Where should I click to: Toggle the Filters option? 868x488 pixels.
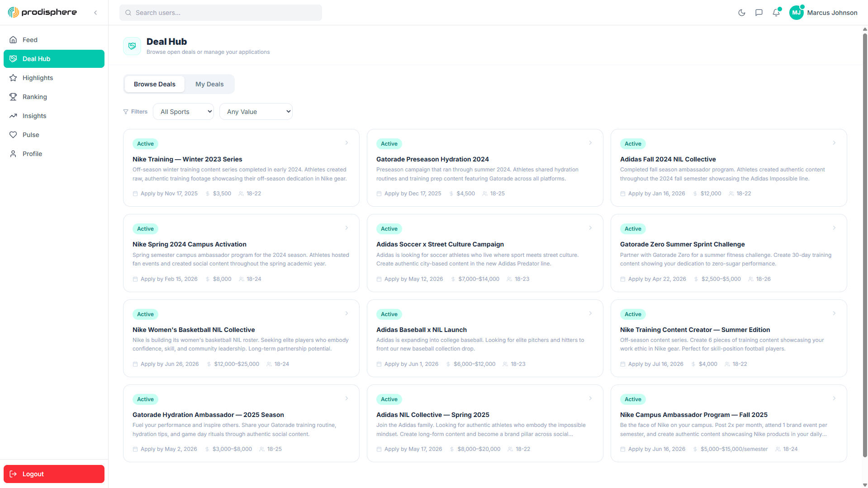tap(135, 111)
